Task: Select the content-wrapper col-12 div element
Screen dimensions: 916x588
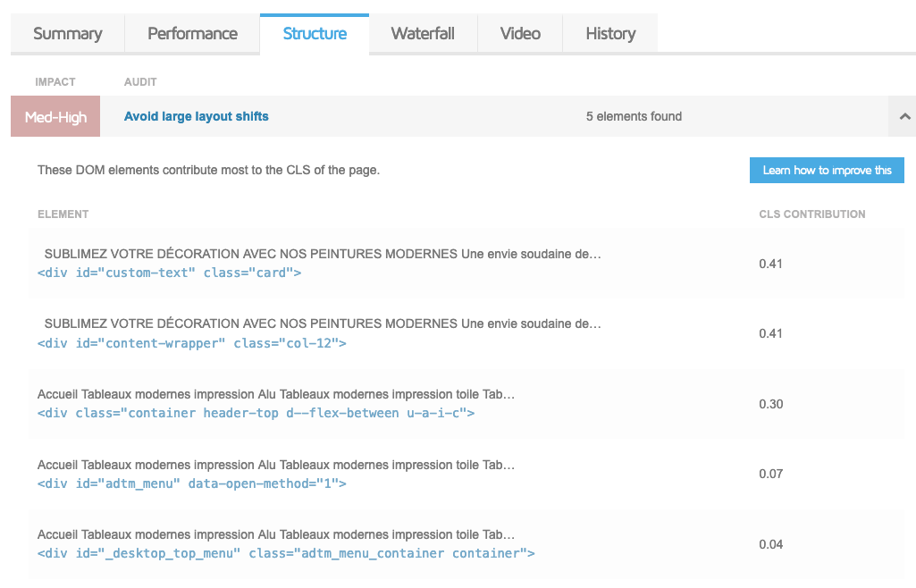Action: pyautogui.click(x=191, y=343)
